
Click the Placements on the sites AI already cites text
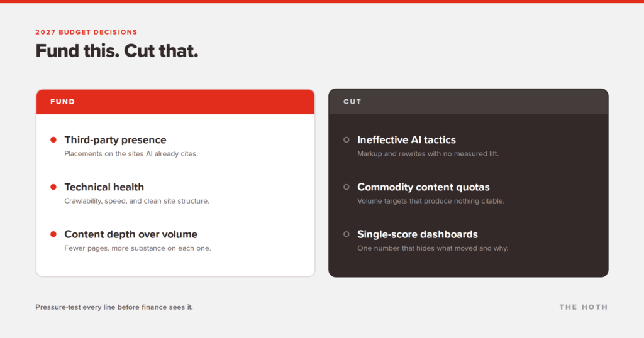(x=131, y=154)
